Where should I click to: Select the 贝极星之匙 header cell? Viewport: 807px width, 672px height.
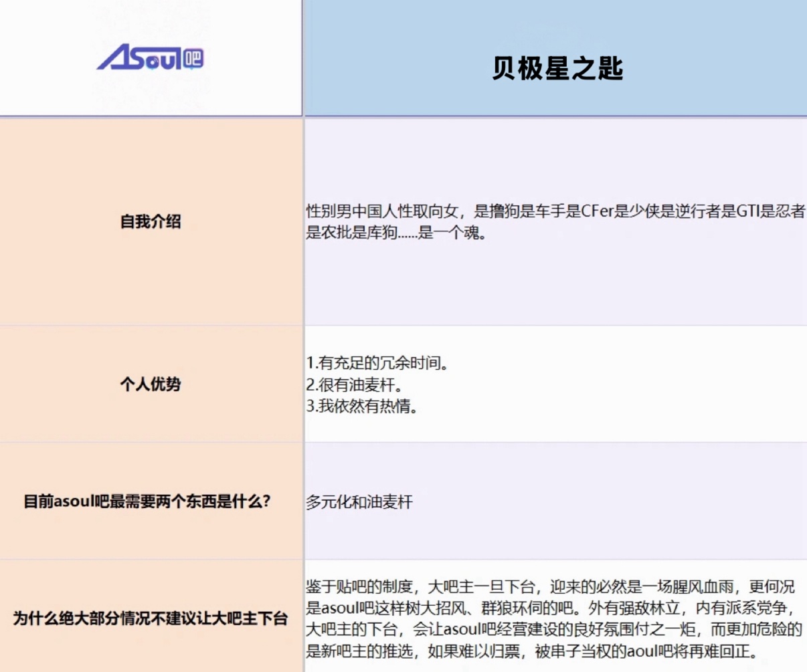(x=555, y=58)
